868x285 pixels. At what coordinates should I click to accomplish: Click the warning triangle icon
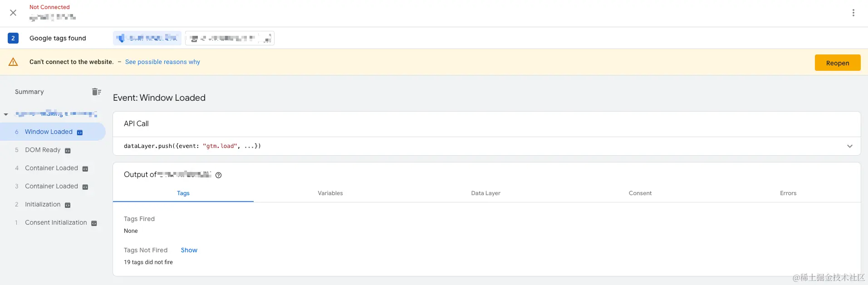pos(13,62)
